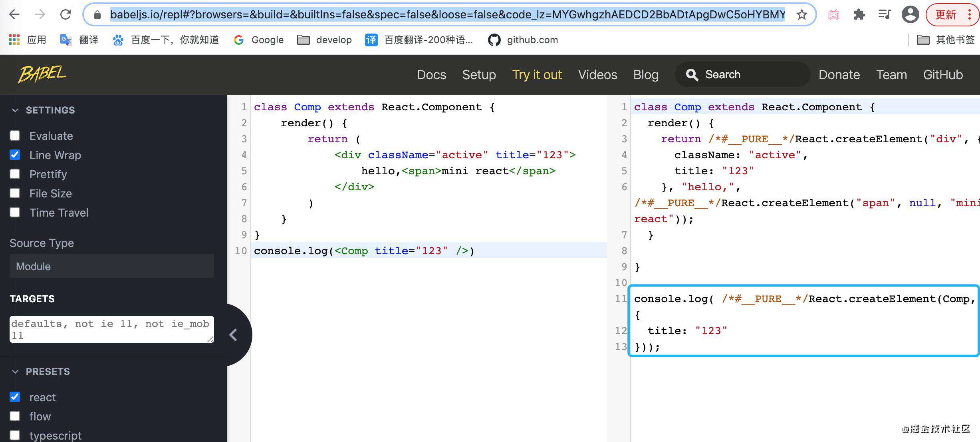The width and height of the screenshot is (980, 442).
Task: Enable the Prettify checkbox
Action: pos(15,174)
